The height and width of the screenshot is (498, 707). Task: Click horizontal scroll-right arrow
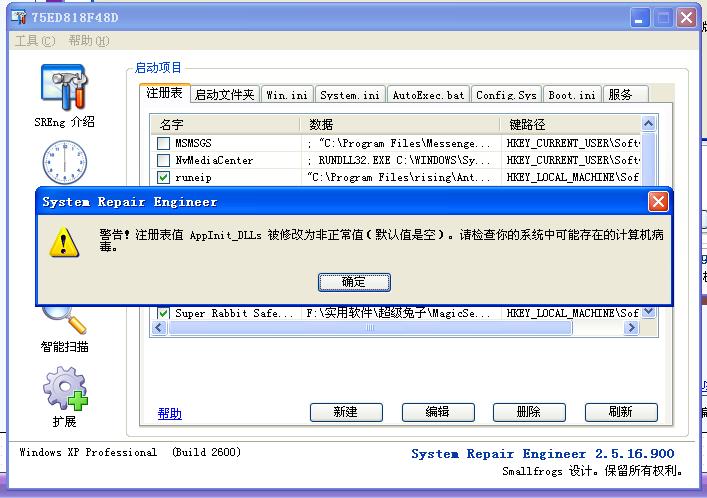(632, 327)
